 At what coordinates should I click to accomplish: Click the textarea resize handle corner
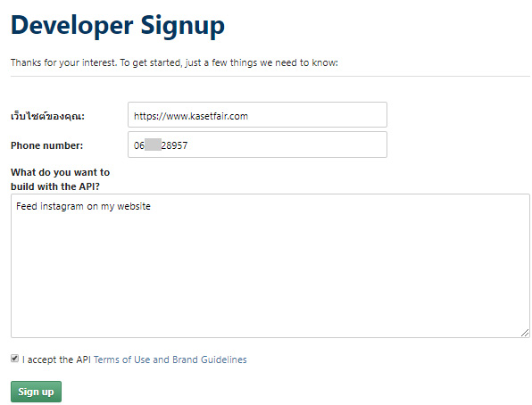tap(525, 333)
